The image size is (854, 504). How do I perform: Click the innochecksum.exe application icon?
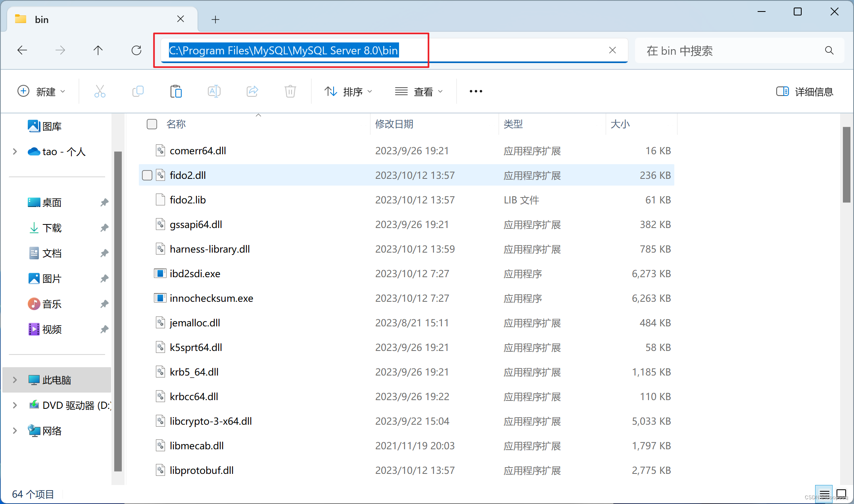point(160,298)
